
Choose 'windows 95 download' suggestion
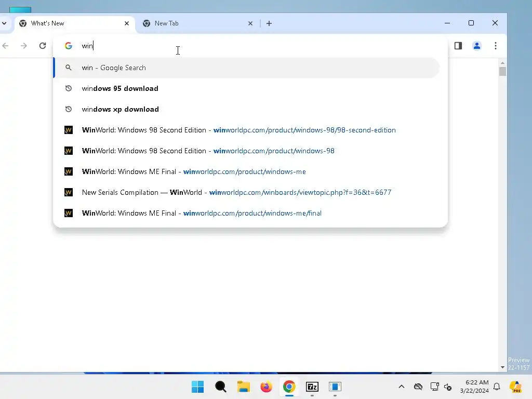click(x=247, y=88)
